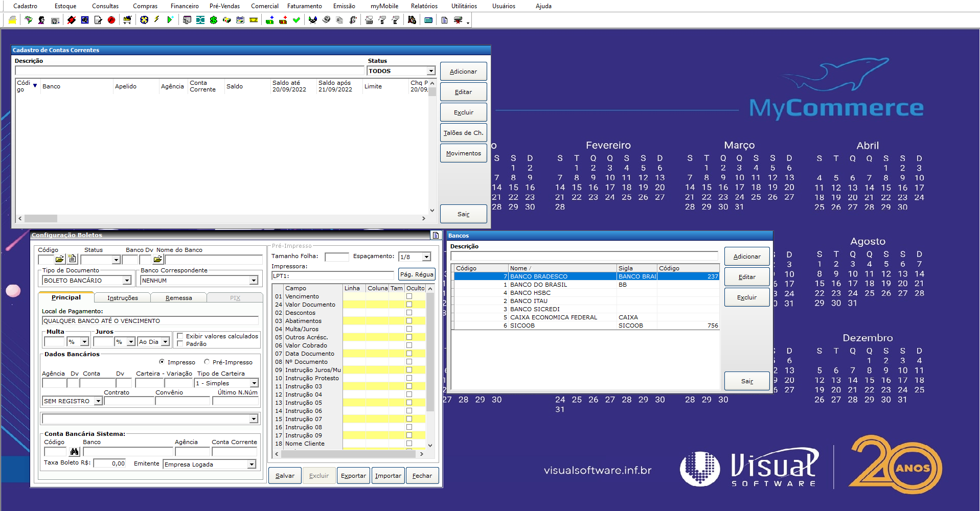Click Salvar in Configuração Boletos
The width and height of the screenshot is (980, 511).
(x=285, y=476)
